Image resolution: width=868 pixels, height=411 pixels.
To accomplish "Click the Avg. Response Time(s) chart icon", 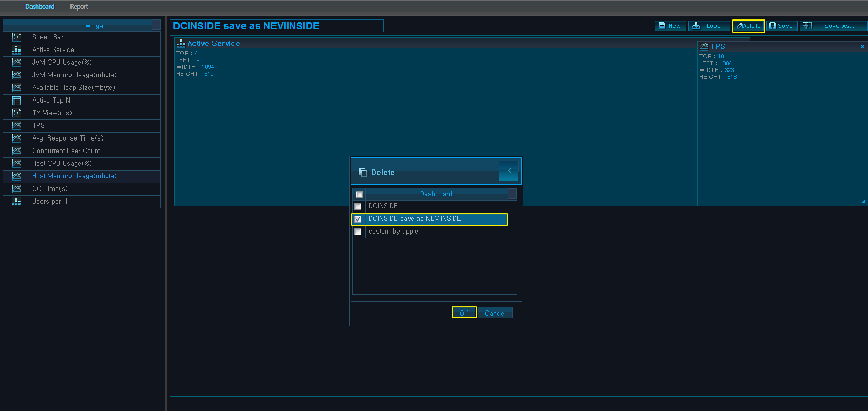I will 16,138.
